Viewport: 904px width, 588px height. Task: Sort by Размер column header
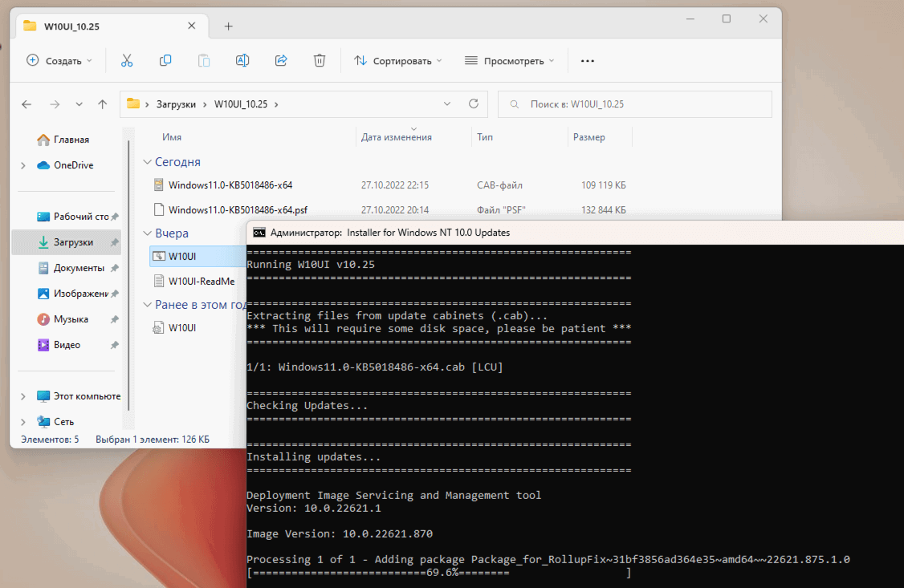click(588, 137)
